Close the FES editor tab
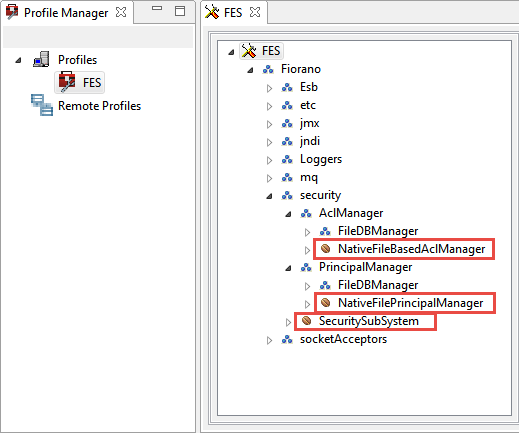 [255, 12]
